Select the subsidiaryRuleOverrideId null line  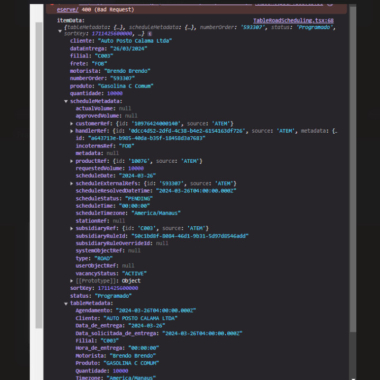tap(122, 243)
